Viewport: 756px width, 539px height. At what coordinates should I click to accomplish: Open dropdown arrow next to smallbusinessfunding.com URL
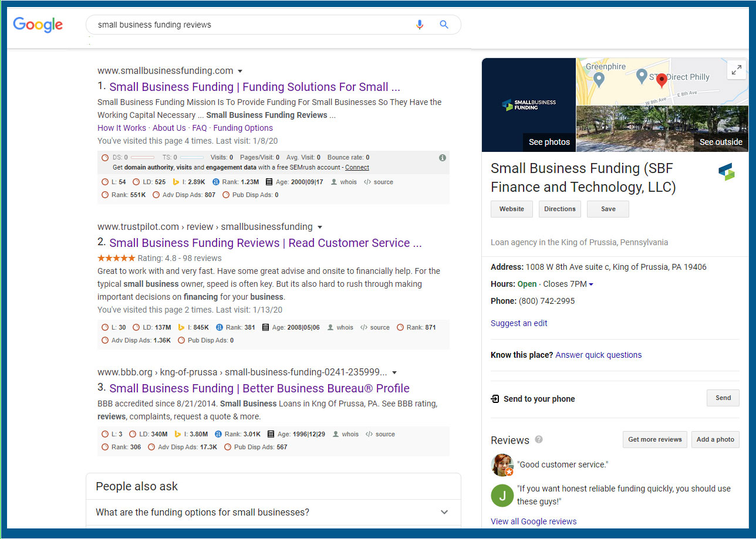coord(240,71)
